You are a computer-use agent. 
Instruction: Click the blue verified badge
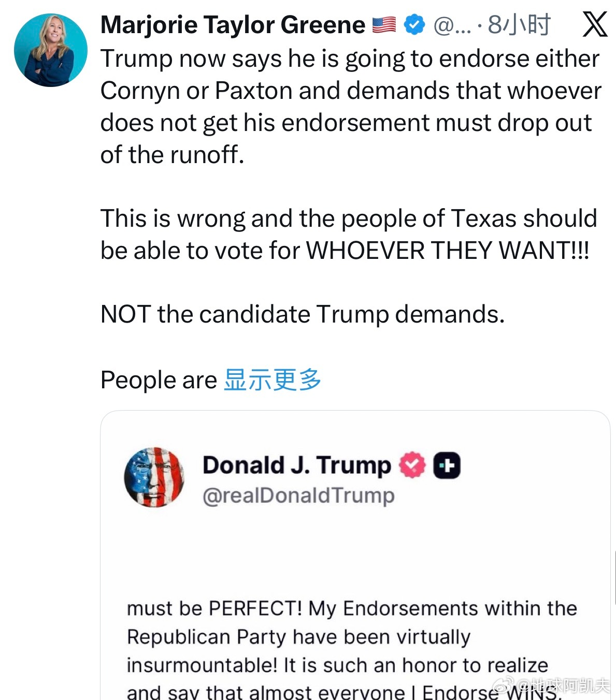click(x=414, y=24)
